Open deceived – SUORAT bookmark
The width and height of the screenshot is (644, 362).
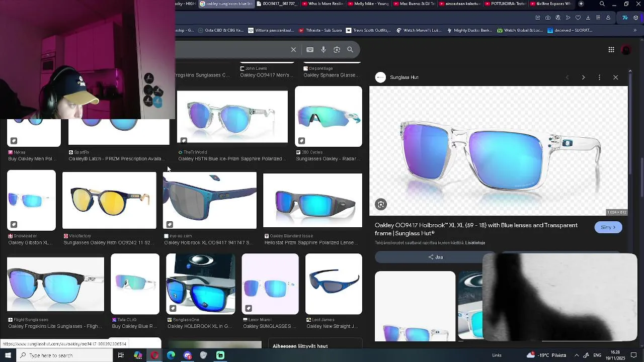pos(570,30)
